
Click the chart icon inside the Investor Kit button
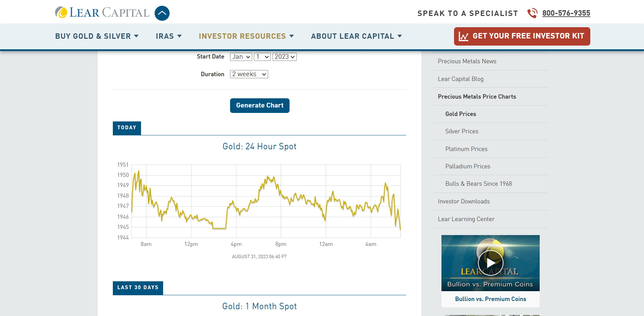pos(464,36)
